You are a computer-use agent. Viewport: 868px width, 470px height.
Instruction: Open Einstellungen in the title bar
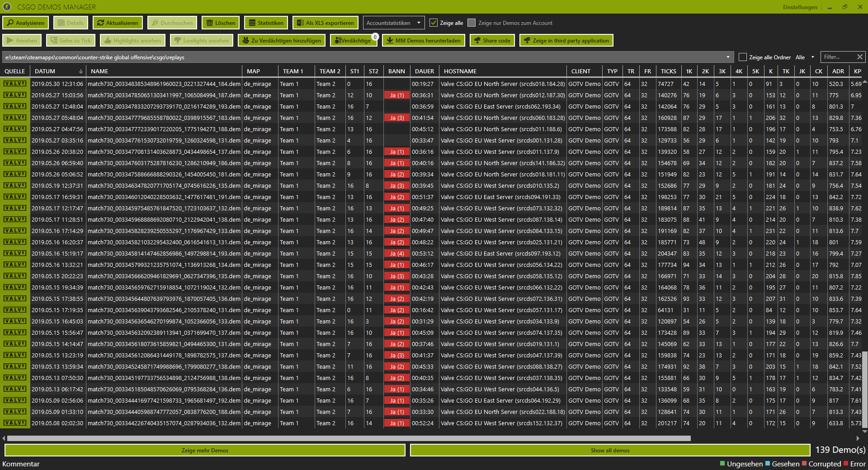(800, 7)
